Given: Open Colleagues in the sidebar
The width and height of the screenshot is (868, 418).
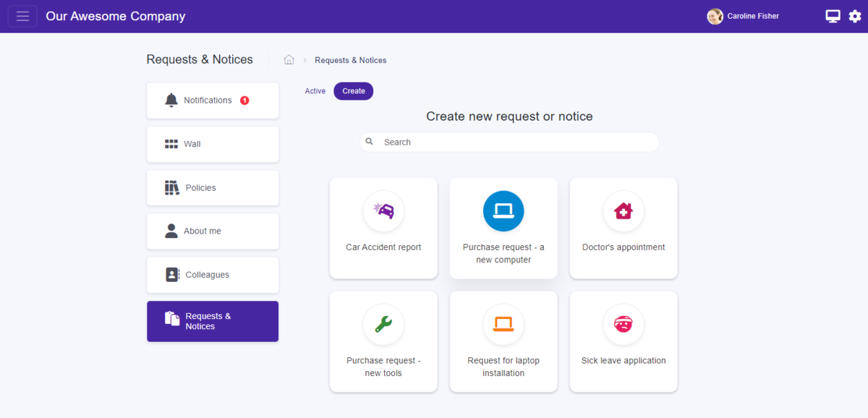Looking at the screenshot, I should pos(213,275).
